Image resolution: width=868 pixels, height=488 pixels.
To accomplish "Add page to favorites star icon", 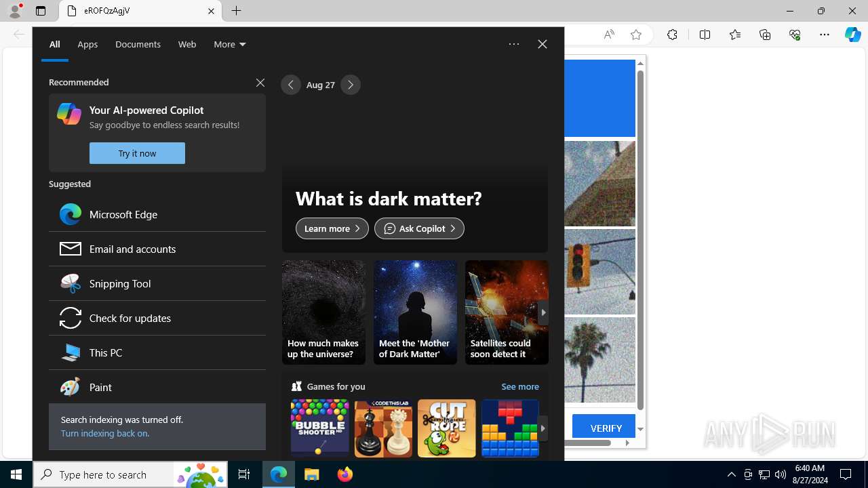I will click(636, 35).
